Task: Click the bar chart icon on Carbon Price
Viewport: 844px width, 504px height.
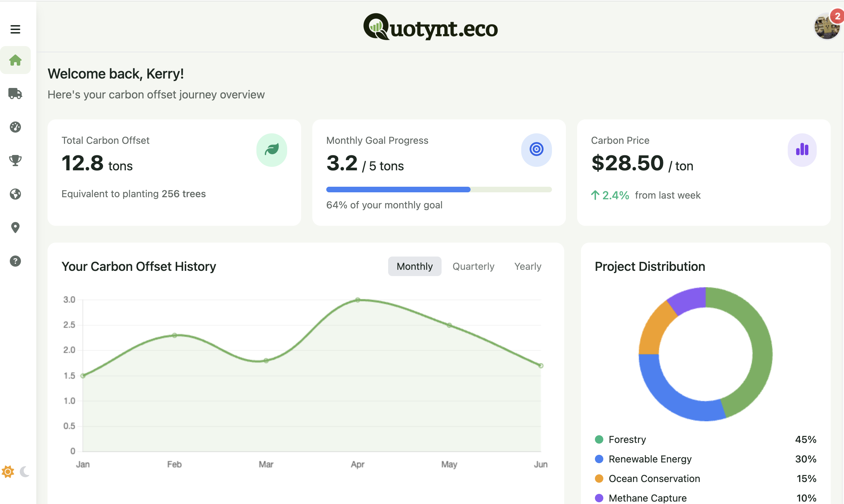Action: (802, 149)
